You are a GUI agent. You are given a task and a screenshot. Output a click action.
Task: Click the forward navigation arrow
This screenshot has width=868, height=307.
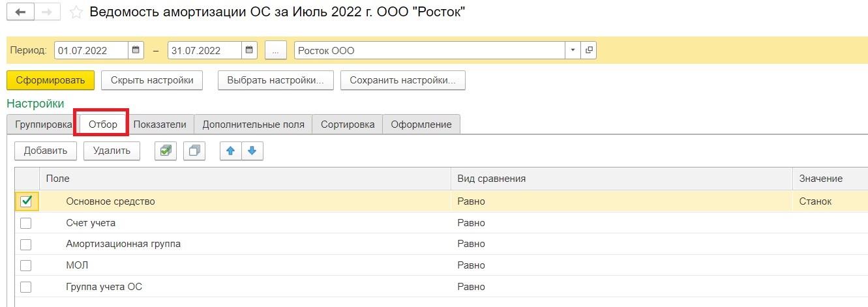click(47, 12)
